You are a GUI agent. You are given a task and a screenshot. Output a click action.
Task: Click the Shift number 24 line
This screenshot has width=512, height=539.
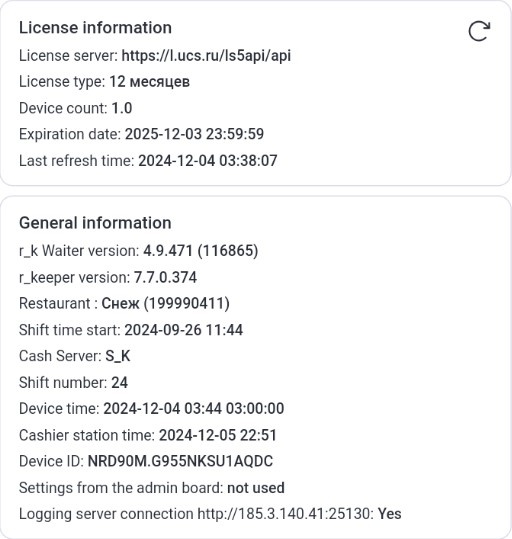pyautogui.click(x=73, y=383)
